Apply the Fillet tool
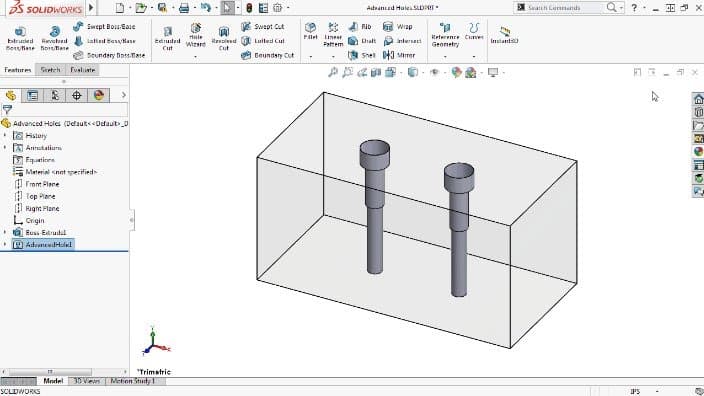The width and height of the screenshot is (704, 396). pyautogui.click(x=310, y=31)
